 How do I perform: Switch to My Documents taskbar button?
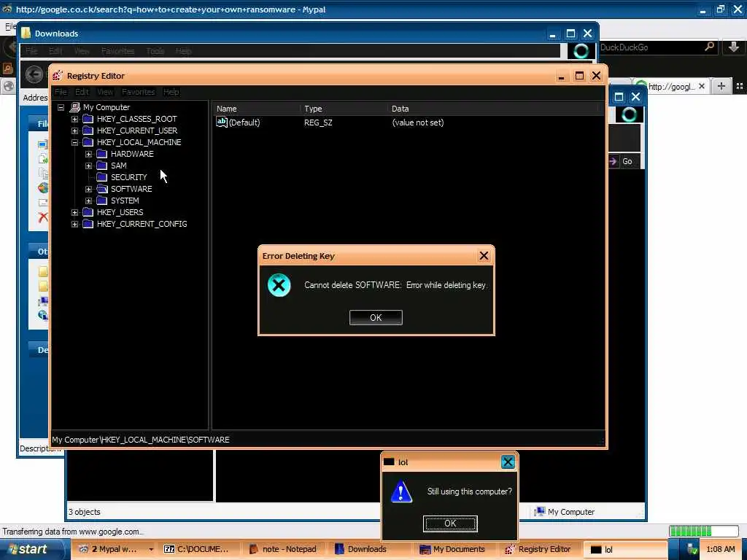pos(452,549)
